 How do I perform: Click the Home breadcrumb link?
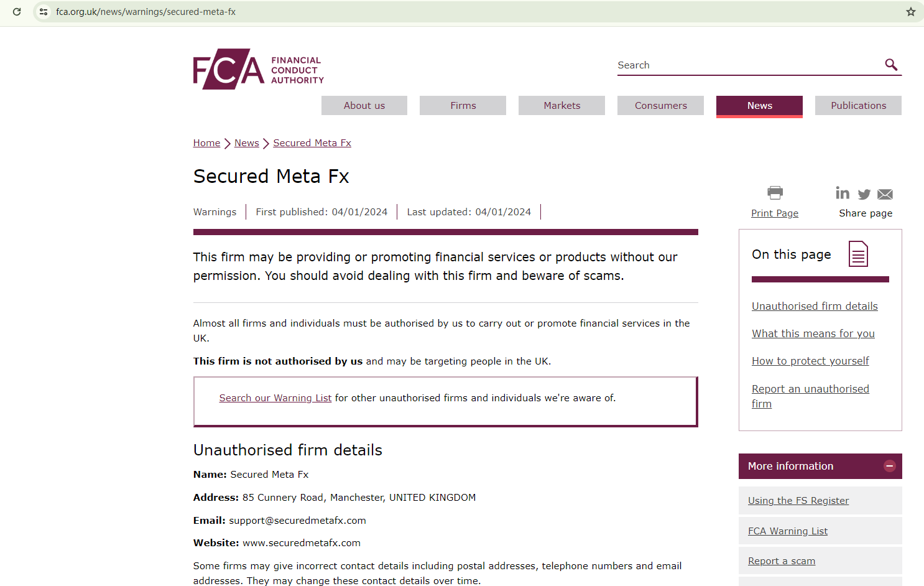pyautogui.click(x=206, y=143)
